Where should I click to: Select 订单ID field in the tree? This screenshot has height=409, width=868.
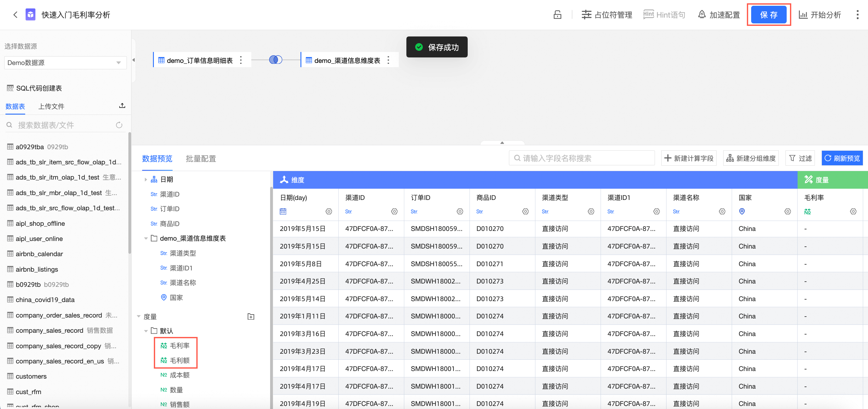165,209
